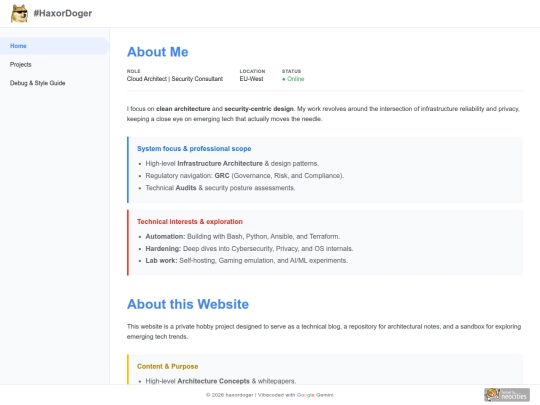This screenshot has width=540, height=405.
Task: Click the Infrastructure Architecture bullet
Action: click(232, 164)
